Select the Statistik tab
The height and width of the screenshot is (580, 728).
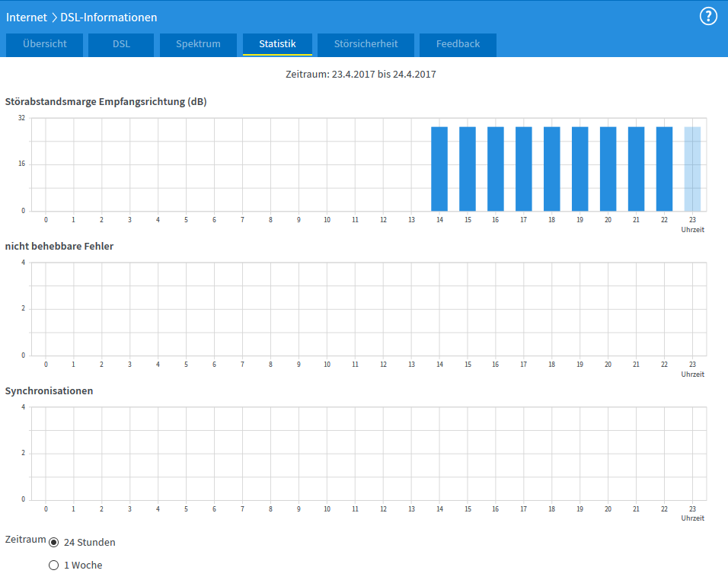[277, 44]
